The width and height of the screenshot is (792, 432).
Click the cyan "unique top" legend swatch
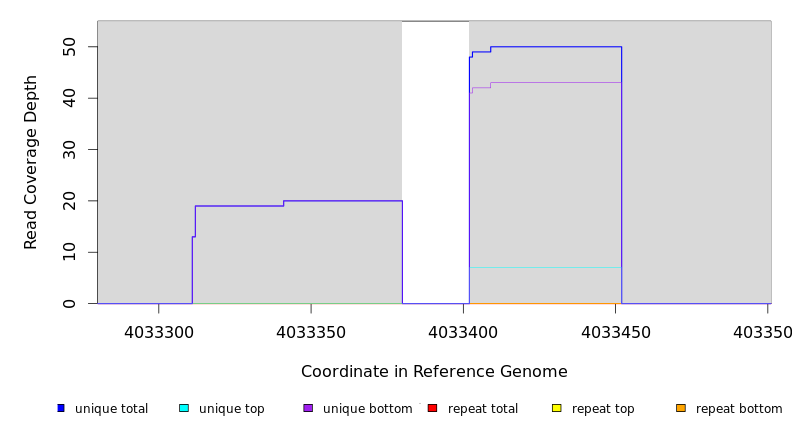point(184,408)
